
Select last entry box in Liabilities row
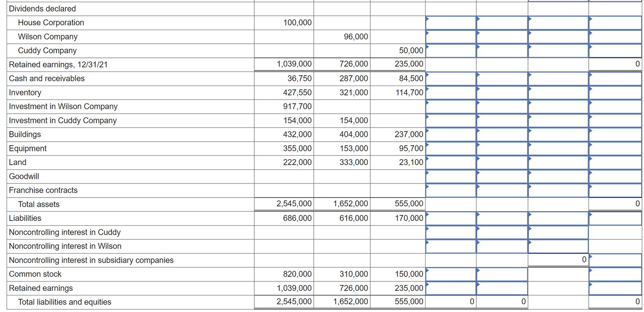pyautogui.click(x=615, y=218)
